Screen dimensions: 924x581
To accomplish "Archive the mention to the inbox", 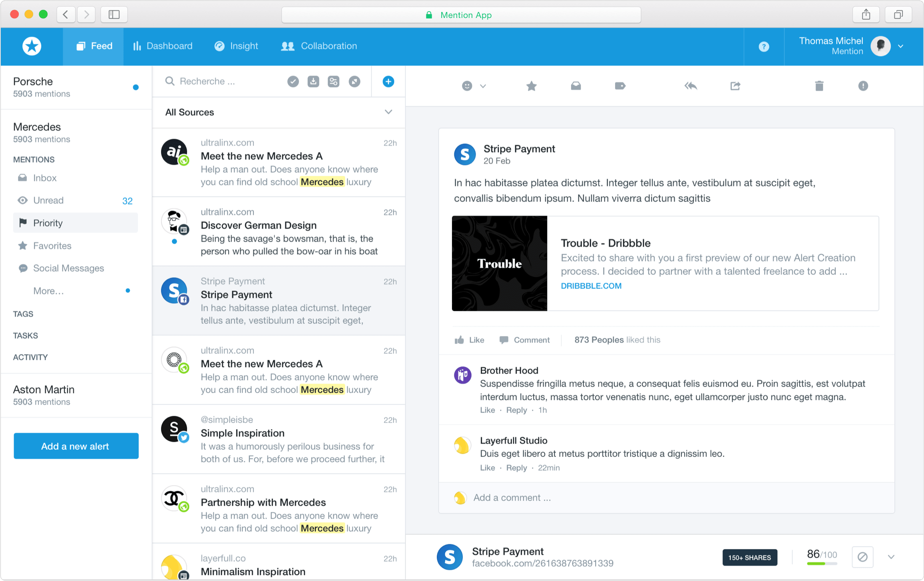I will pyautogui.click(x=576, y=86).
